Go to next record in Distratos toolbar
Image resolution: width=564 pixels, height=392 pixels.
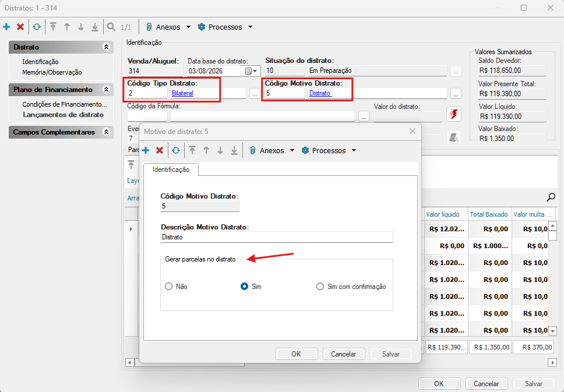(81, 27)
